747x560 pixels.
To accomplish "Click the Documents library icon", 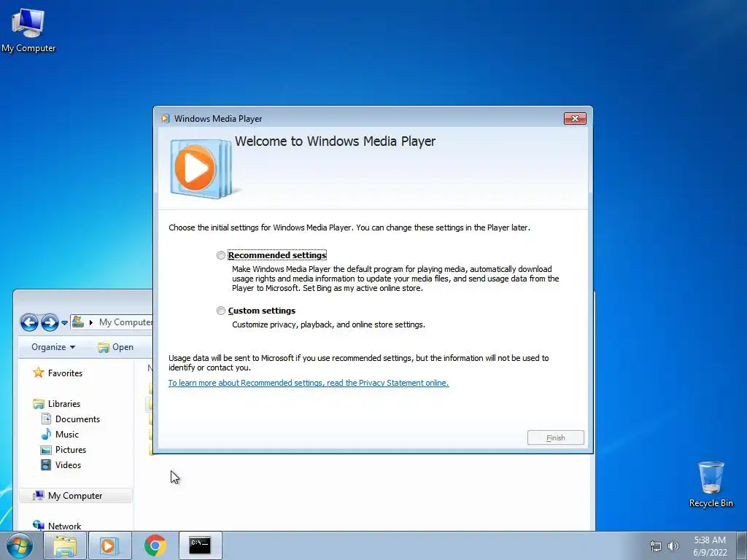I will click(x=46, y=419).
